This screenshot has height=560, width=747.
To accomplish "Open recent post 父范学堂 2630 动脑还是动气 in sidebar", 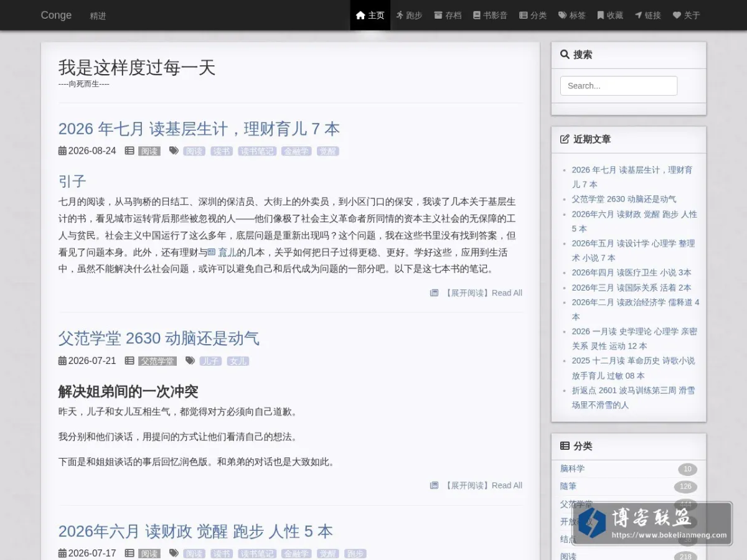I will point(624,199).
